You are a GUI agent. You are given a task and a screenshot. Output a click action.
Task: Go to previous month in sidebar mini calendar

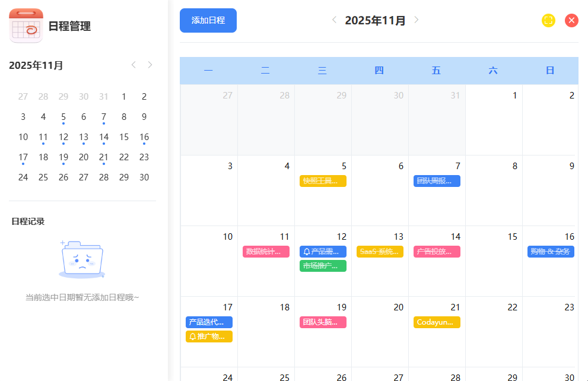[134, 65]
